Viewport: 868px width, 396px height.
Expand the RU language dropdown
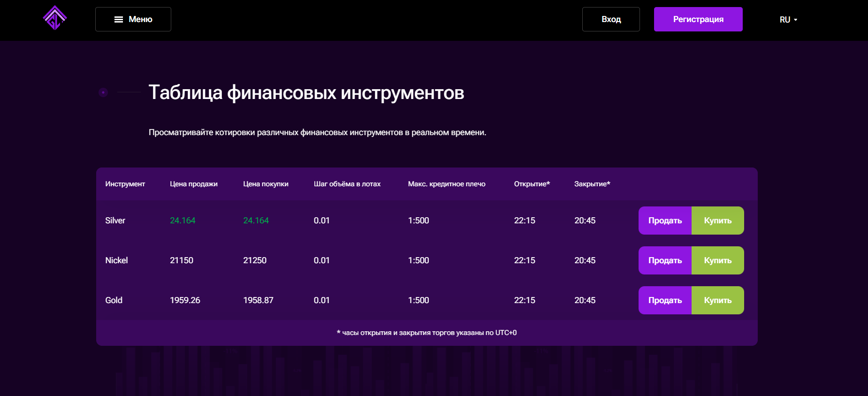788,20
